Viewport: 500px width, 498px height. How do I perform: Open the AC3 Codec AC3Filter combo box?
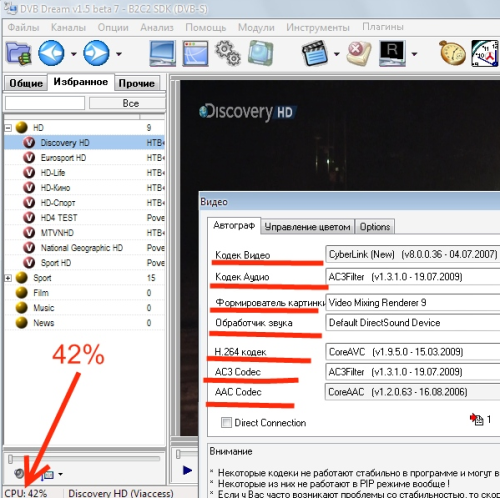point(413,372)
